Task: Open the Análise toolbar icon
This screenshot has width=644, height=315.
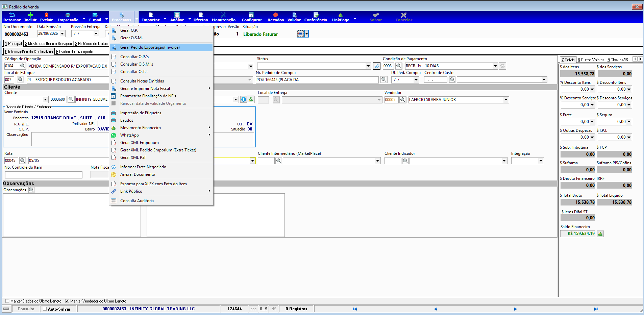Action: point(177,15)
